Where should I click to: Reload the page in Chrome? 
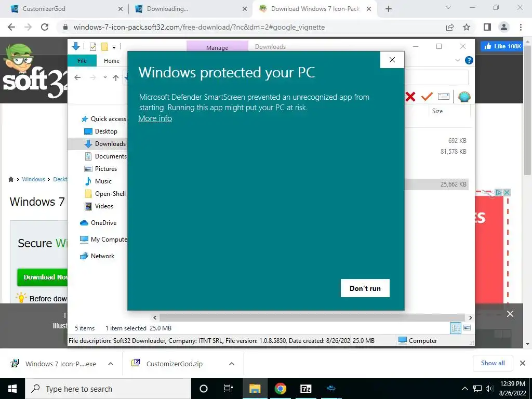[x=45, y=27]
